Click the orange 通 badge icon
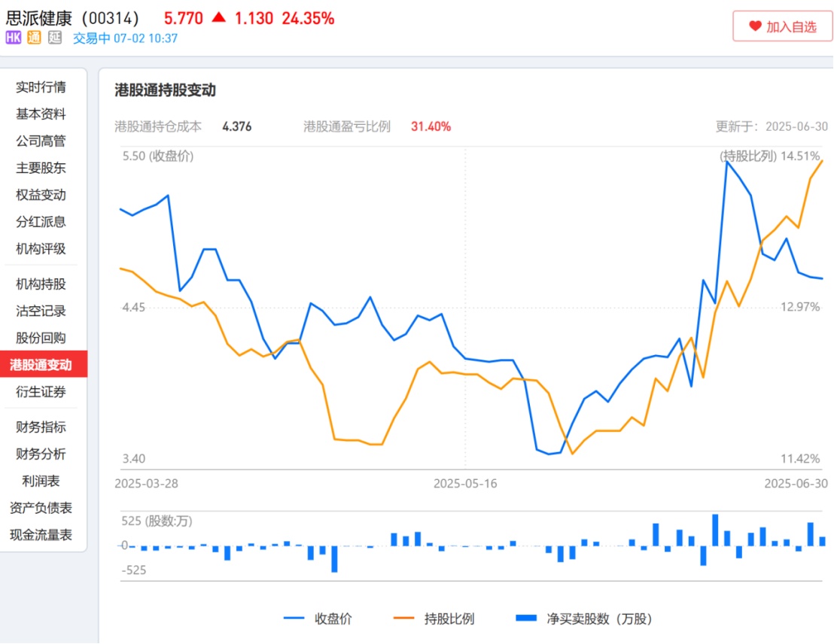This screenshot has height=644, width=834. 34,38
